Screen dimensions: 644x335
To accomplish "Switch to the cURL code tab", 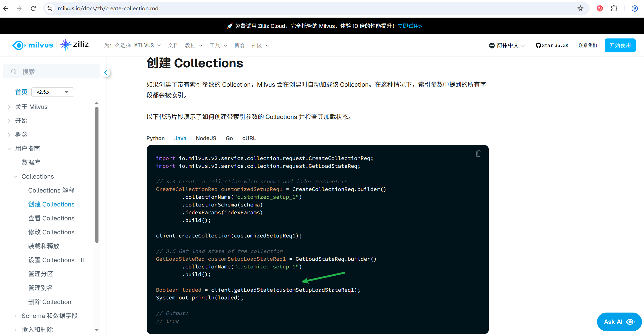I will [249, 138].
